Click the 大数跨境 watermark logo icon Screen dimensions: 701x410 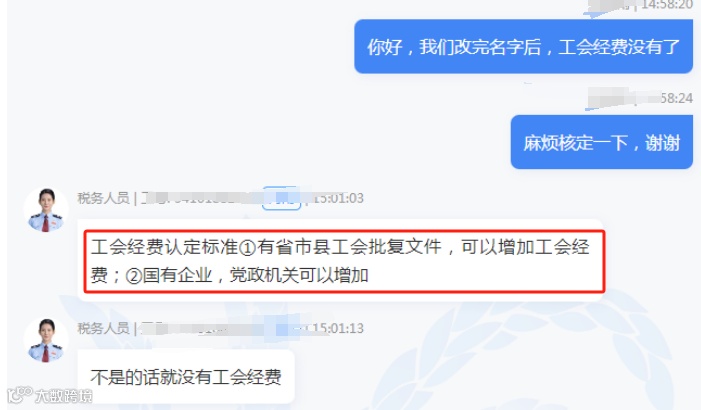point(20,394)
